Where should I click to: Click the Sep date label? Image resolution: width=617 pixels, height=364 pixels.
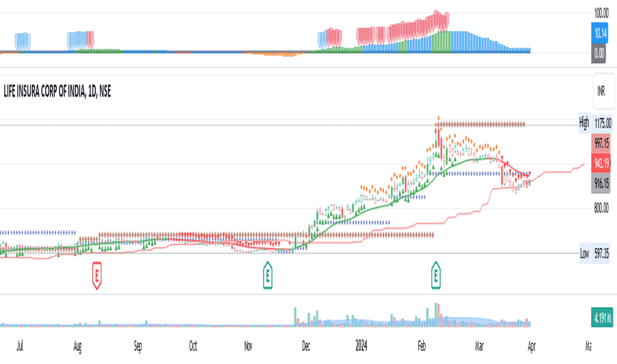coord(138,347)
